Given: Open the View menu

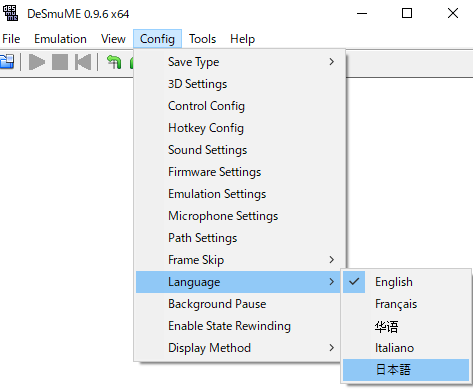Looking at the screenshot, I should pos(113,39).
